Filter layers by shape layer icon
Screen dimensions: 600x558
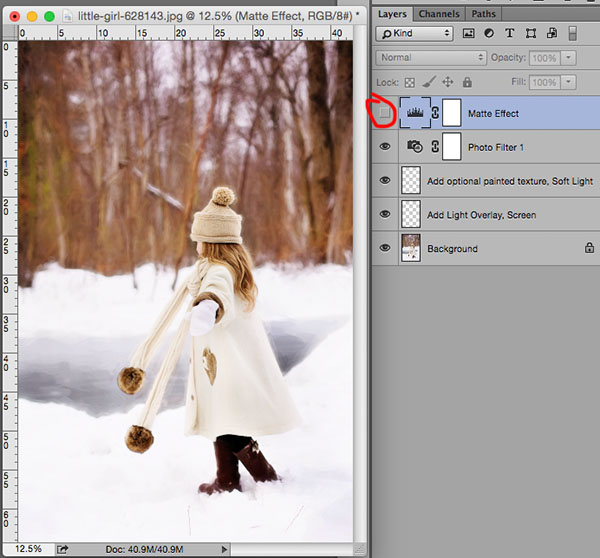[x=530, y=33]
